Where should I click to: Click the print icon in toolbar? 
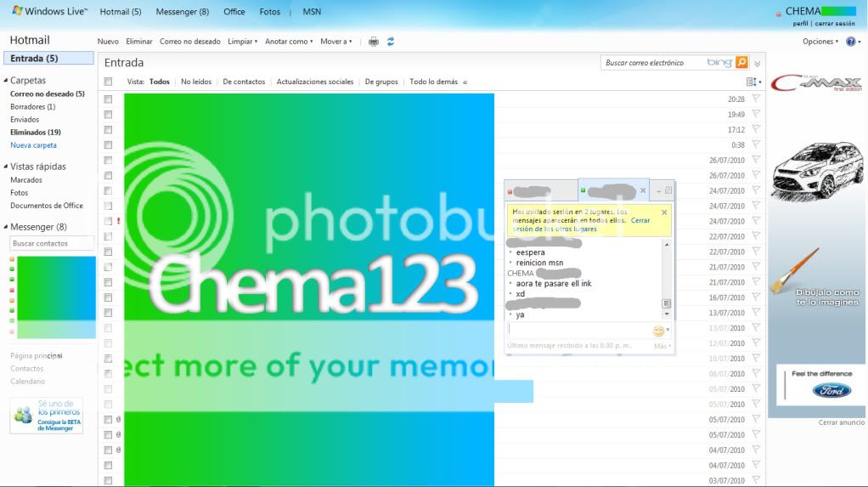(374, 42)
